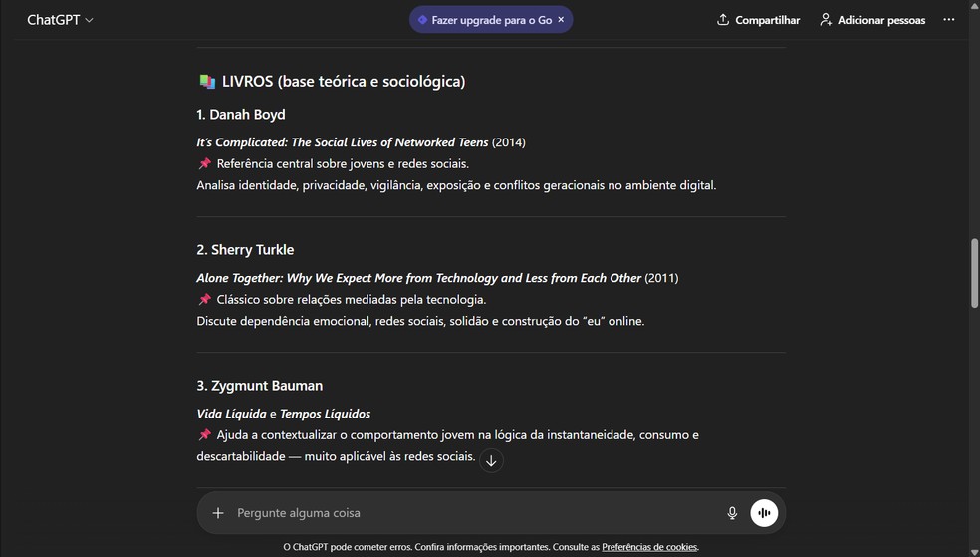This screenshot has height=557, width=980.
Task: Click the 3. Zygmunt Bauman heading
Action: coord(260,386)
